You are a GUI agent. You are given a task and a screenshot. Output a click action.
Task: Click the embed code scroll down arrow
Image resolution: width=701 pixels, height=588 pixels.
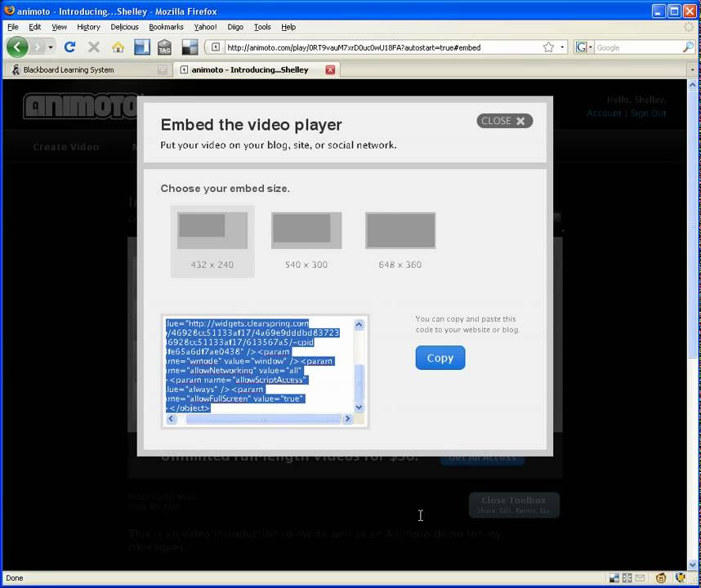point(359,407)
